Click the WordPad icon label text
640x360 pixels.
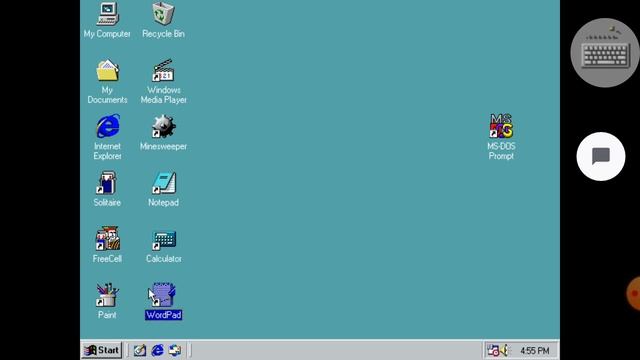tap(164, 315)
